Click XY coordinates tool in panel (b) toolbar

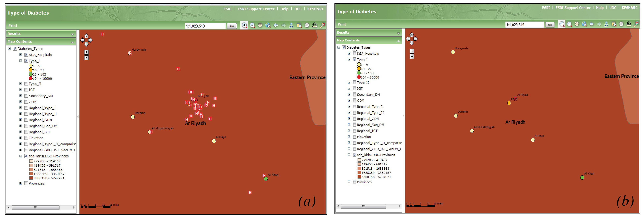[x=606, y=24]
